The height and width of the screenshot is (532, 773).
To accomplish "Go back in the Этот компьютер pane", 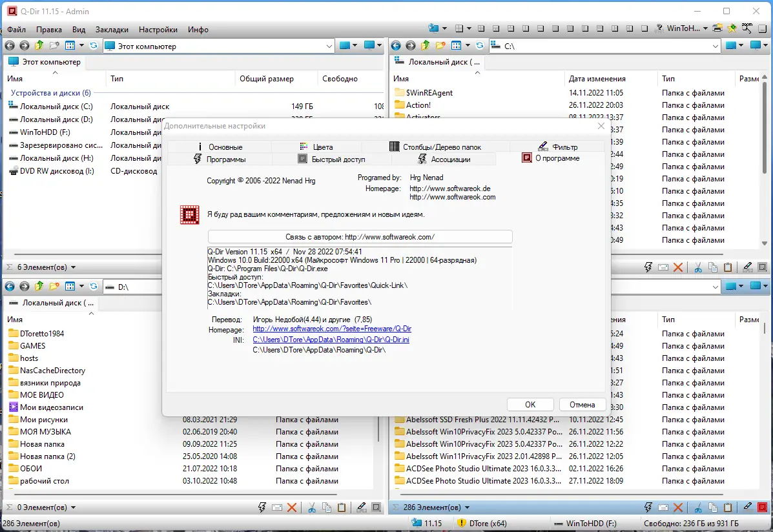I will tap(10, 46).
